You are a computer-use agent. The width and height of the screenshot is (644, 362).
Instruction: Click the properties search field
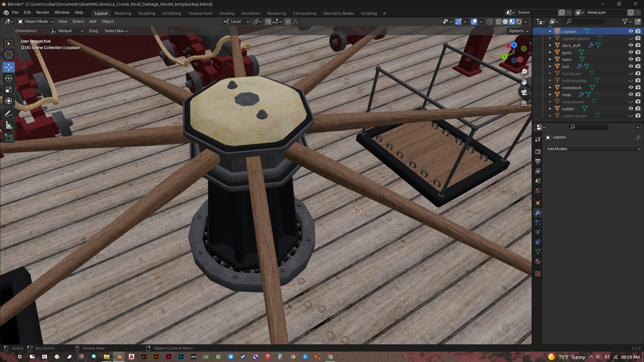coord(588,127)
